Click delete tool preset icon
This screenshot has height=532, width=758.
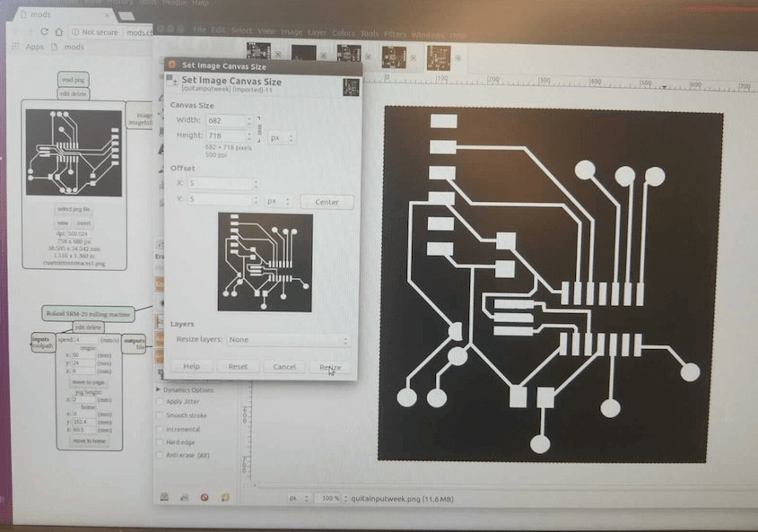(x=205, y=497)
